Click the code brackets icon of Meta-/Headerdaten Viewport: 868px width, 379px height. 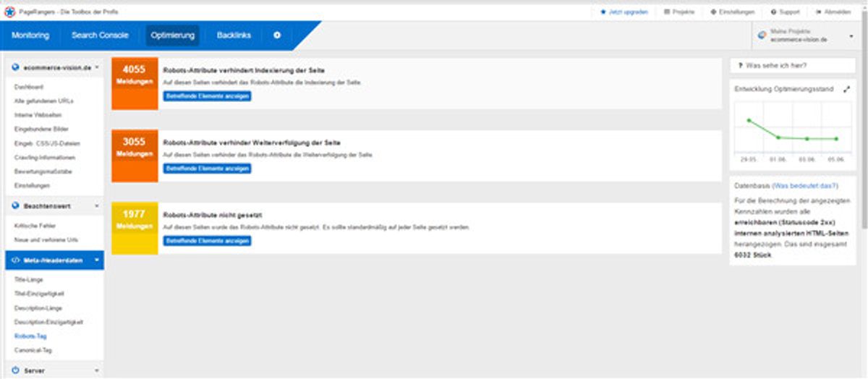click(15, 260)
